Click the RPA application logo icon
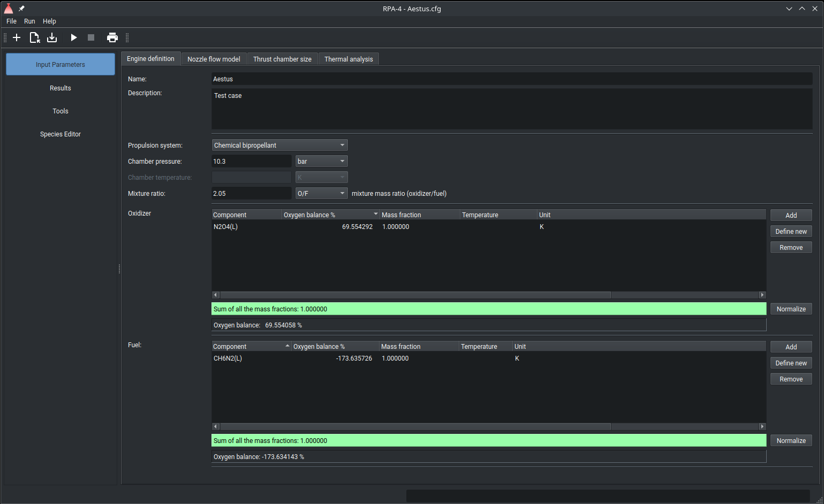Image resolution: width=824 pixels, height=504 pixels. [x=9, y=9]
